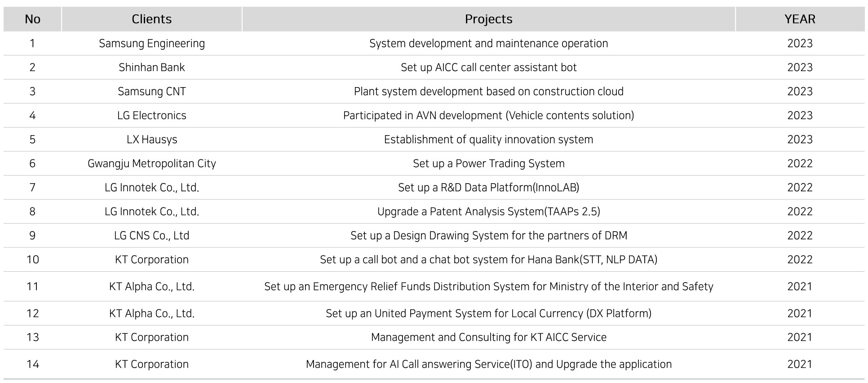Select 'Set up AICC call center assistant bot'
Viewport: 868px width, 383px height.
(488, 67)
